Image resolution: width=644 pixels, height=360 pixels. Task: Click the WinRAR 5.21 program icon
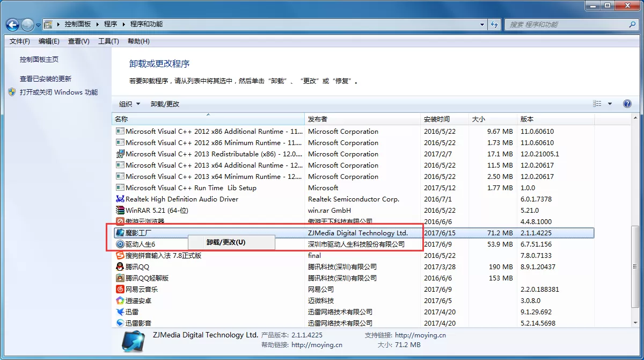coord(120,211)
